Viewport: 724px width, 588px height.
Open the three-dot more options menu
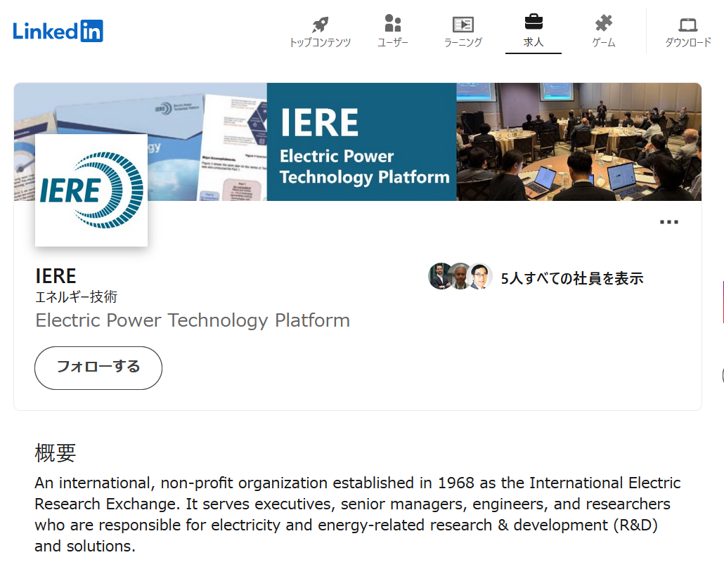(x=668, y=222)
